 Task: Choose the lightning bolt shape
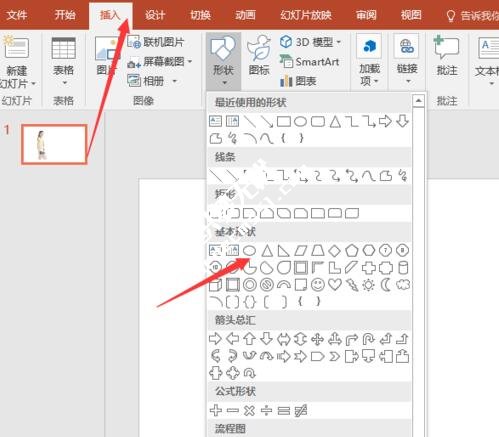coord(352,285)
